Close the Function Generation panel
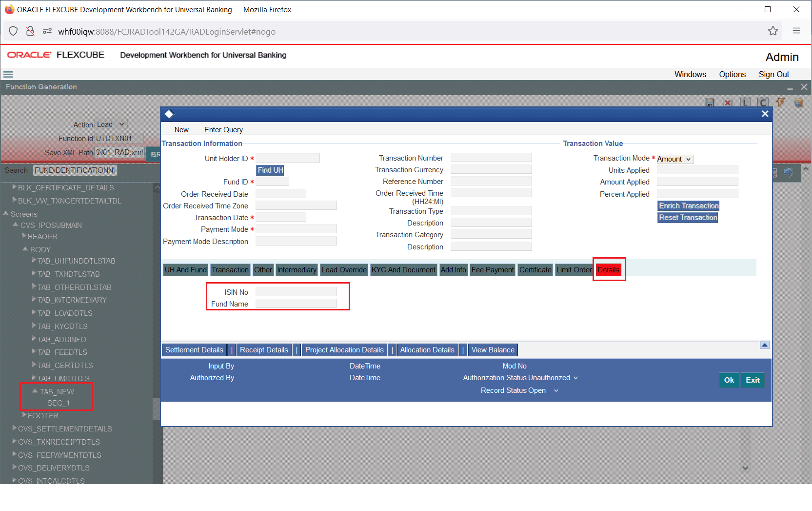This screenshot has height=511, width=812. [804, 87]
